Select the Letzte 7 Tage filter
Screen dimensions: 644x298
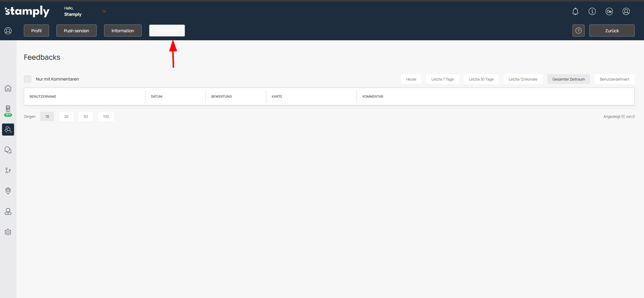click(x=442, y=79)
